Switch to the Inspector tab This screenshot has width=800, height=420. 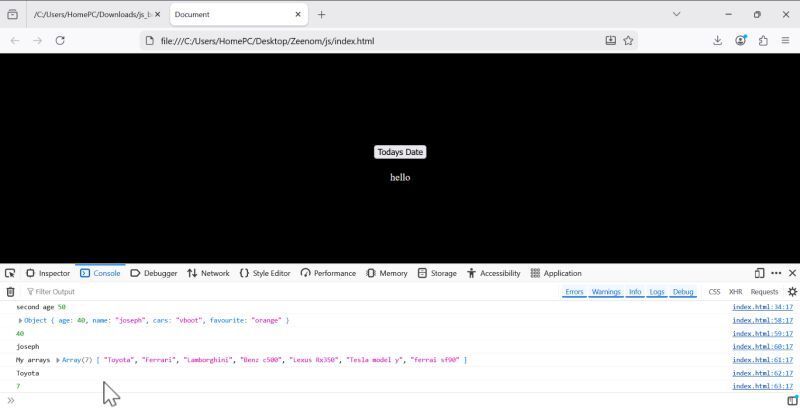[48, 273]
